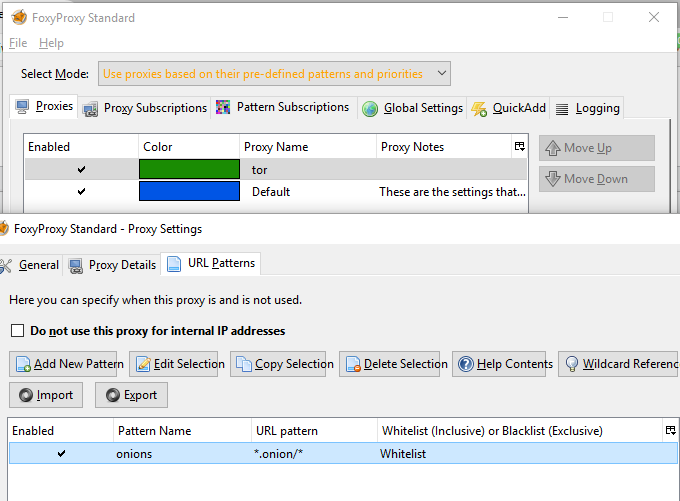Open the File menu

pos(18,43)
